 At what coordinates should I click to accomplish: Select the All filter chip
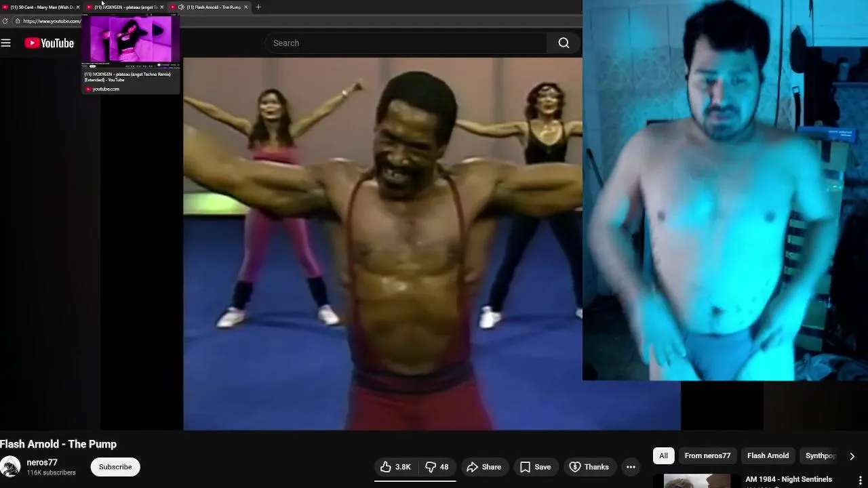tap(663, 455)
